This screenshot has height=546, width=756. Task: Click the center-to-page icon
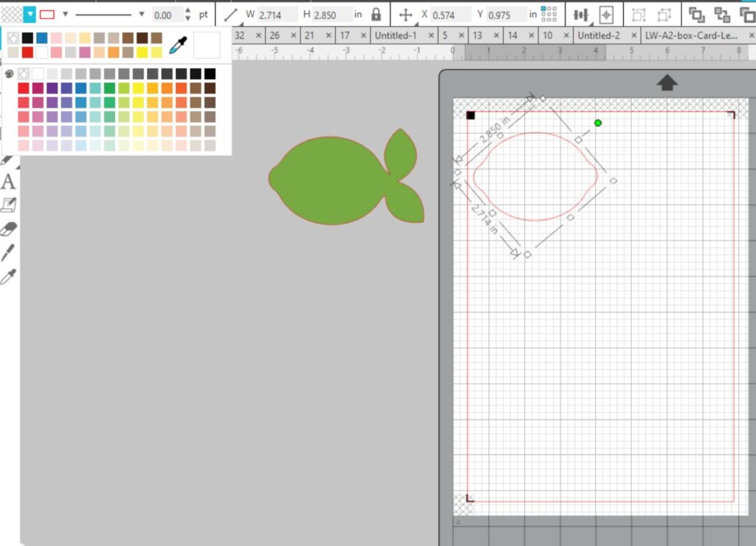tap(606, 15)
